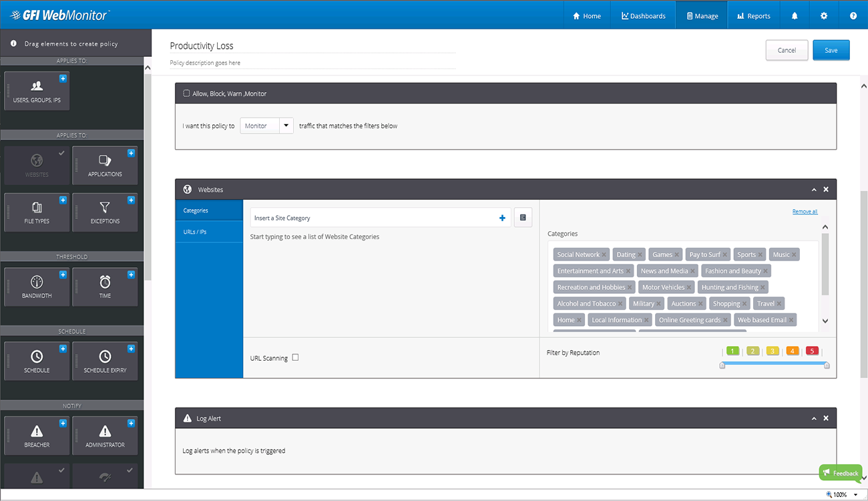Image resolution: width=868 pixels, height=501 pixels.
Task: Collapse the Log Alert panel
Action: pyautogui.click(x=814, y=418)
